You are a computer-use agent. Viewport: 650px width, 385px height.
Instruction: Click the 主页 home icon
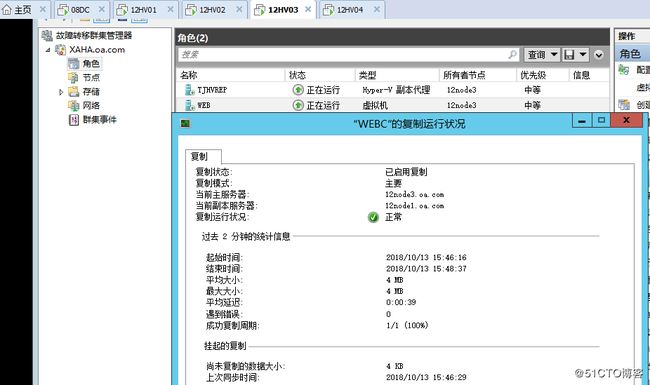[x=7, y=10]
